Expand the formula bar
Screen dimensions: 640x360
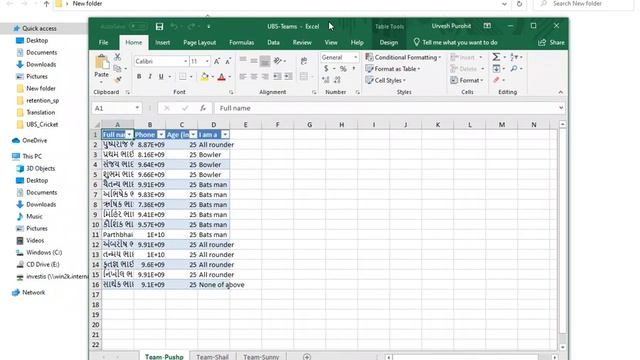click(561, 108)
